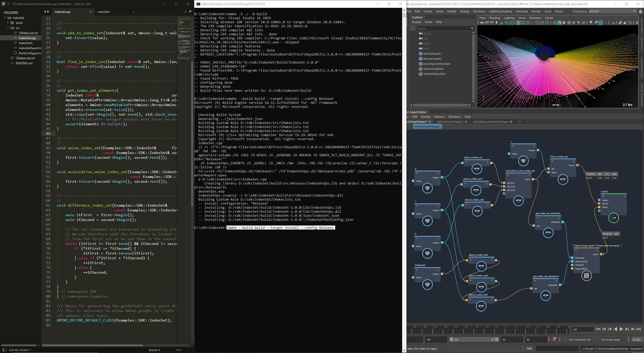The height and width of the screenshot is (353, 644).
Task: Open the Workspace bifrost dropdown
Action: tap(634, 11)
